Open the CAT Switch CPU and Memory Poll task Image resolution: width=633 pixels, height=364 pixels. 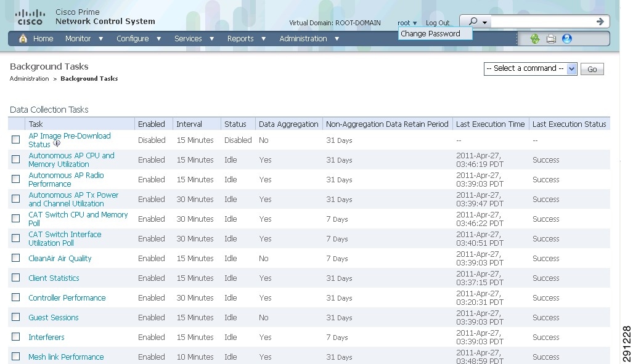78,219
